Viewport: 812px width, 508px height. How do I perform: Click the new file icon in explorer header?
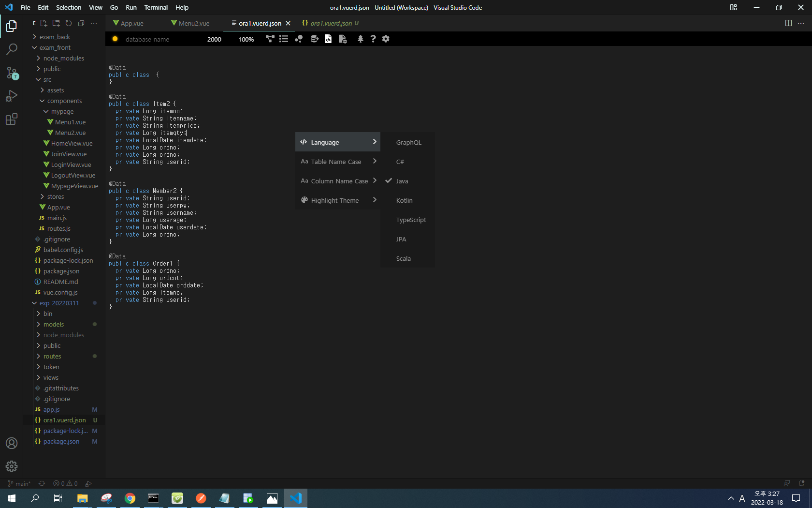tap(43, 23)
